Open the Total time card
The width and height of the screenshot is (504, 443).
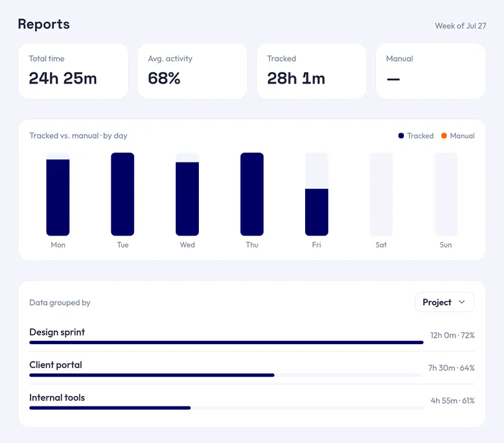point(74,71)
